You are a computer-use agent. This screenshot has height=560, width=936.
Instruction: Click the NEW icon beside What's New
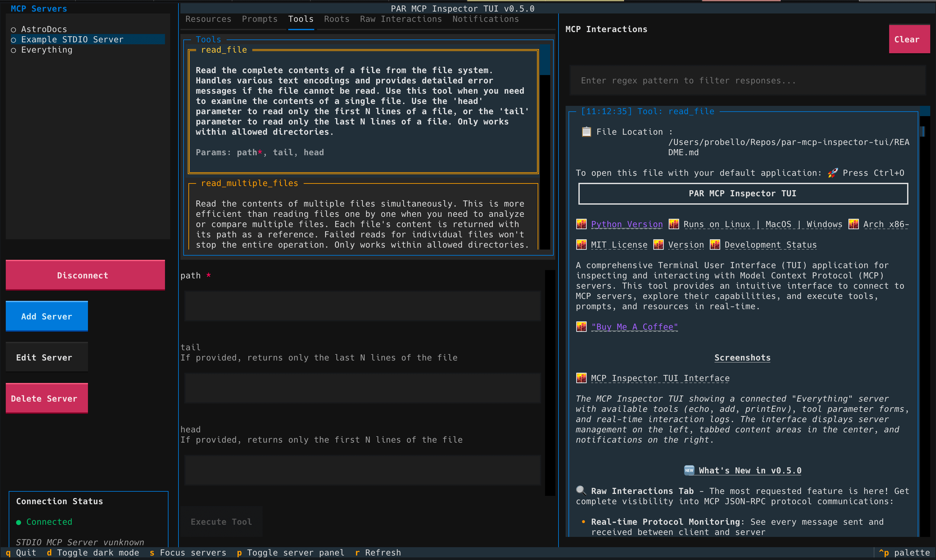pos(689,470)
